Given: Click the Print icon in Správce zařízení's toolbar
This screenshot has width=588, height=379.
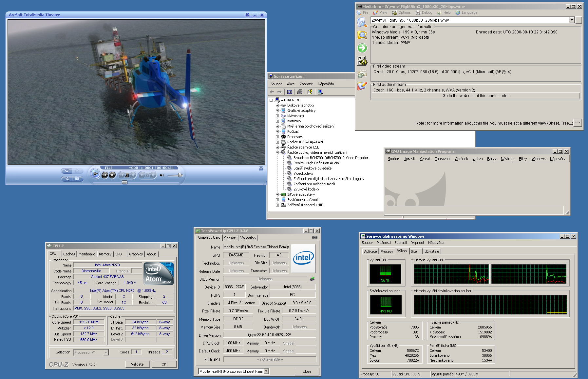Looking at the screenshot, I should [299, 92].
